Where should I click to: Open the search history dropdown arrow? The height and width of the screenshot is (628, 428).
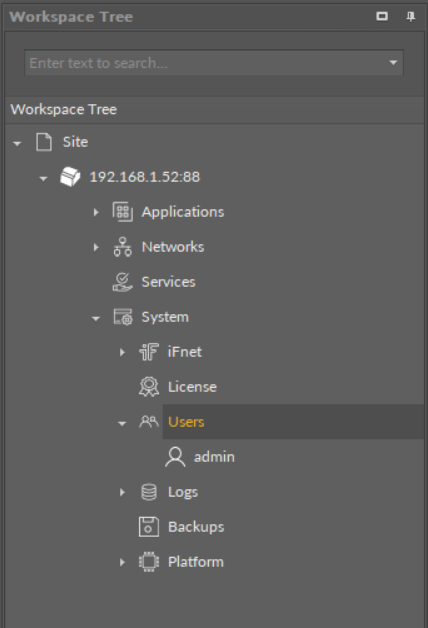coord(393,62)
